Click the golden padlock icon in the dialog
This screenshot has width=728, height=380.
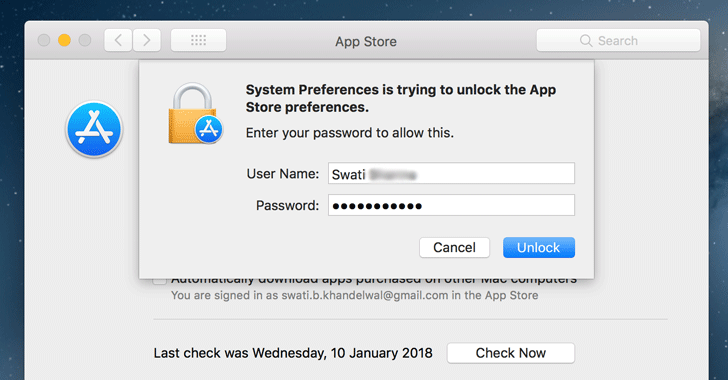(x=193, y=113)
